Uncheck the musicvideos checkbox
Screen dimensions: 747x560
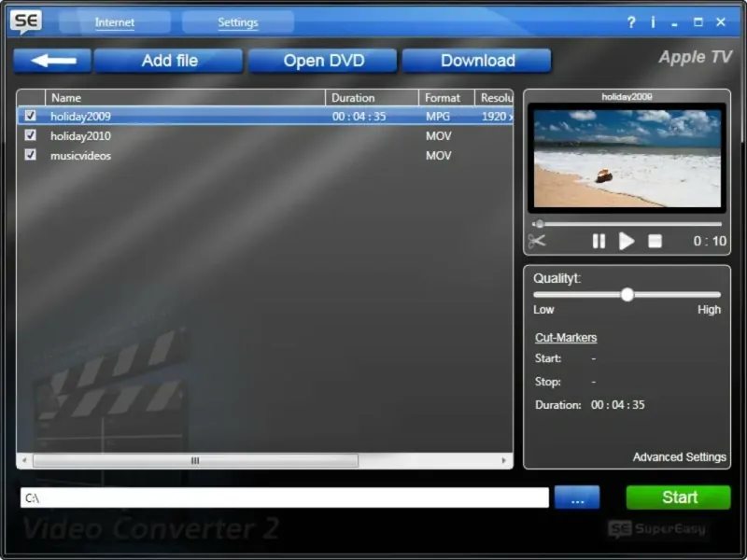pyautogui.click(x=30, y=155)
